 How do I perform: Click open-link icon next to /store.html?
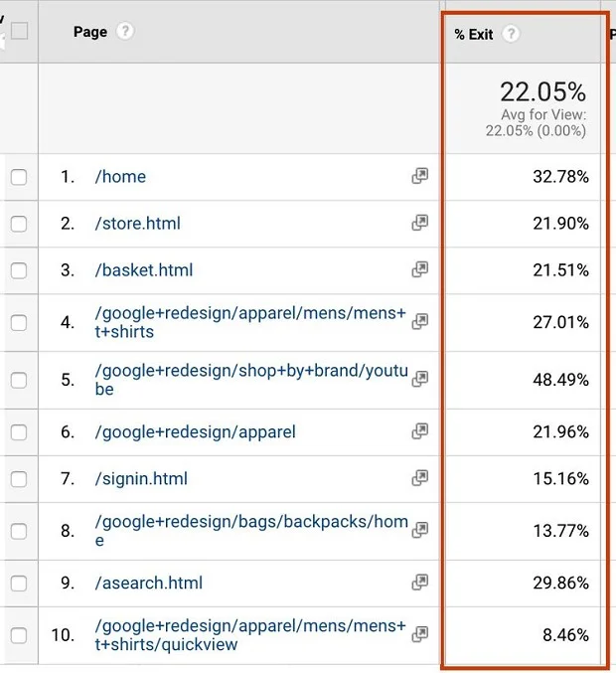coord(419,223)
